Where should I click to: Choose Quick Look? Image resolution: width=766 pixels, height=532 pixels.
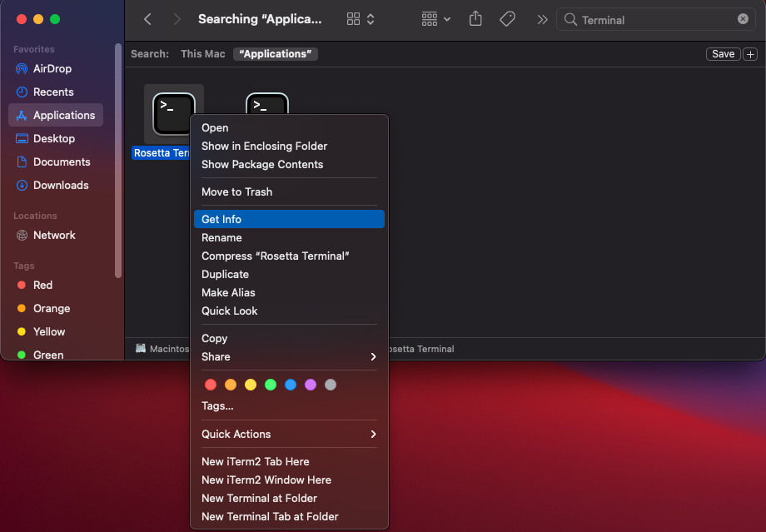pyautogui.click(x=289, y=311)
